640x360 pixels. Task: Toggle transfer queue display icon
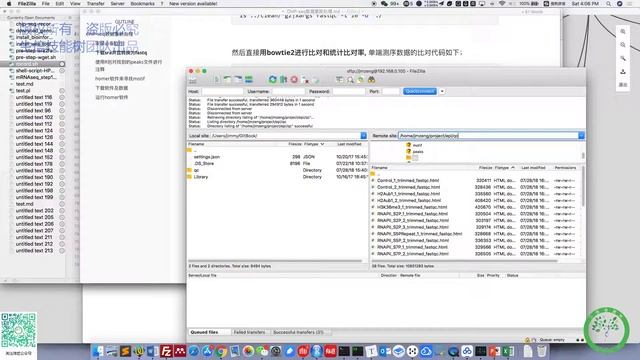pyautogui.click(x=249, y=80)
